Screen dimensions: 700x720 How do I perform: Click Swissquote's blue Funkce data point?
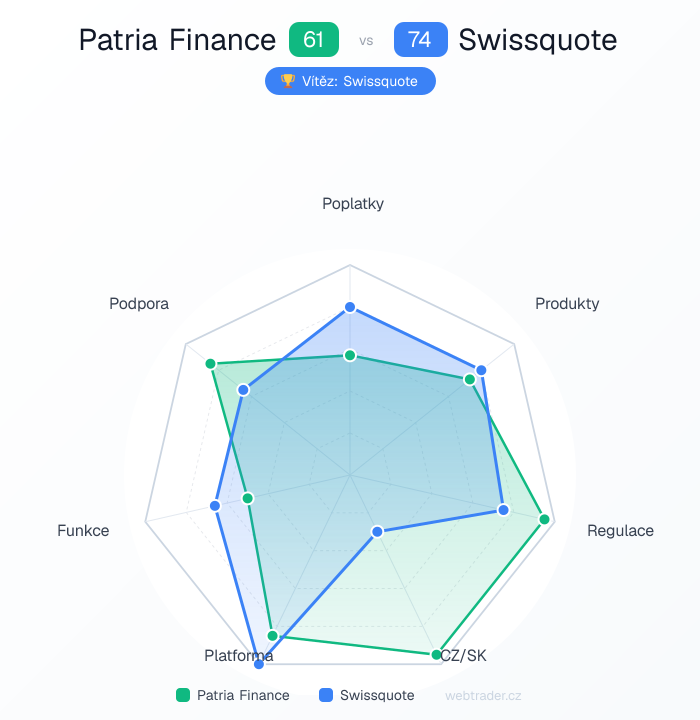click(x=215, y=506)
